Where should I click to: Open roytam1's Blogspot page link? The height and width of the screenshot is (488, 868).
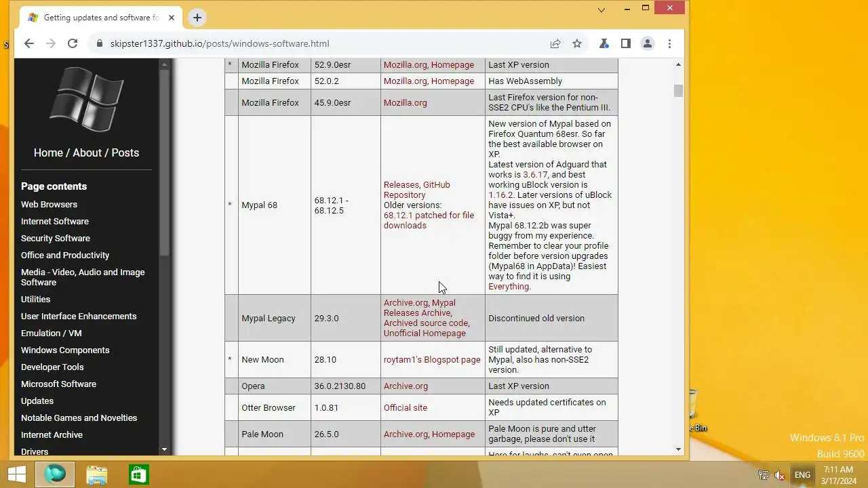tap(432, 360)
